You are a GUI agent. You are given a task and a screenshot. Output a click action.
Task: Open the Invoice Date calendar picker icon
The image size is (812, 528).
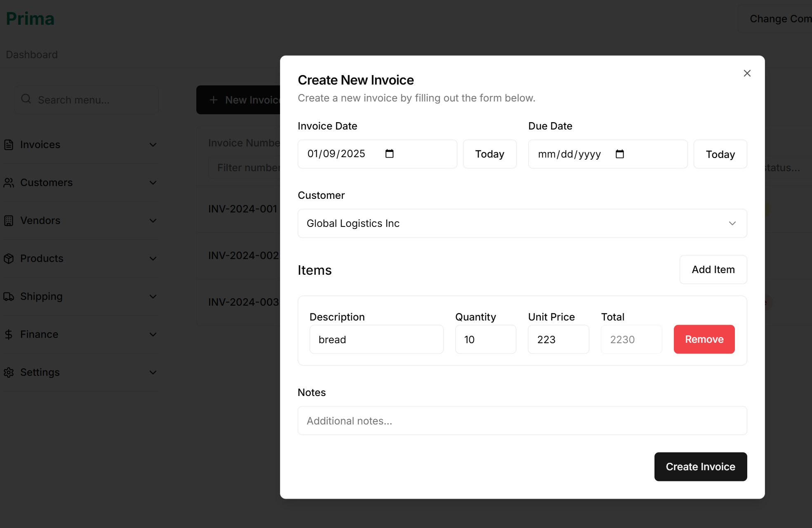point(389,154)
